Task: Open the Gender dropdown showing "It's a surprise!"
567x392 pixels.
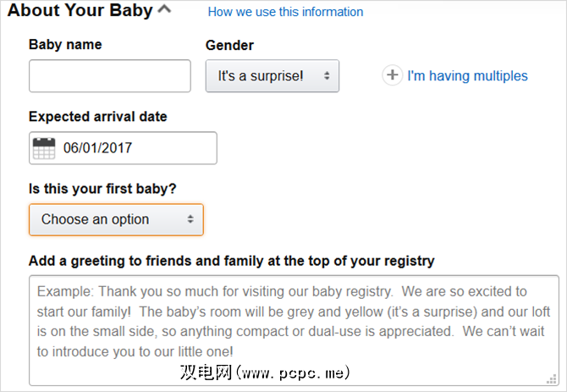Action: click(x=272, y=76)
